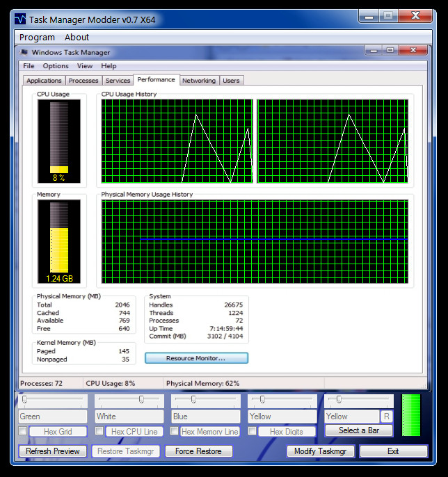Adjust the CPU line slider above White

tap(129, 401)
